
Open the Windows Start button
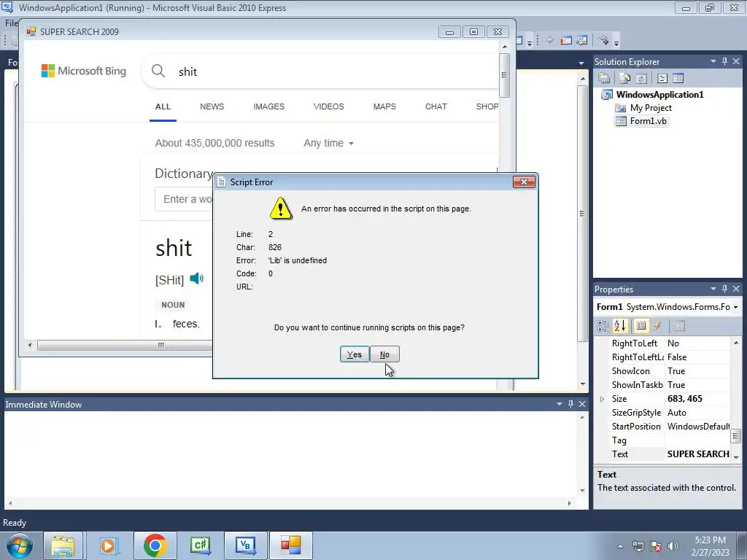(20, 545)
